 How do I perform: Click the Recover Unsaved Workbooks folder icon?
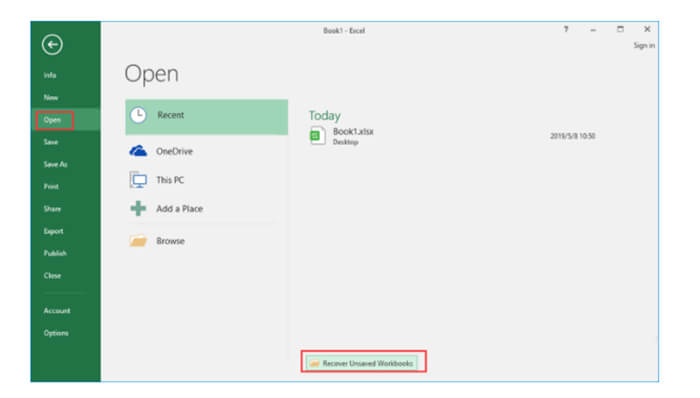315,364
